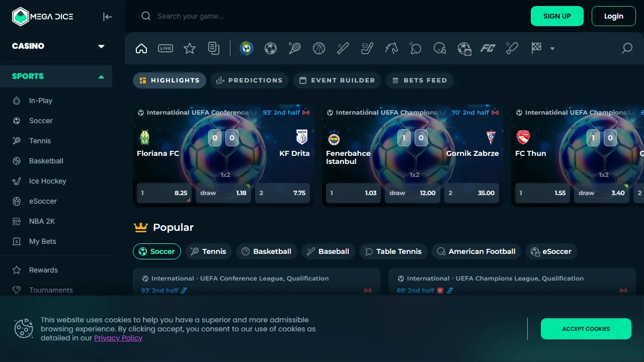Expand the CASINO section
This screenshot has height=362, width=644.
[x=58, y=46]
